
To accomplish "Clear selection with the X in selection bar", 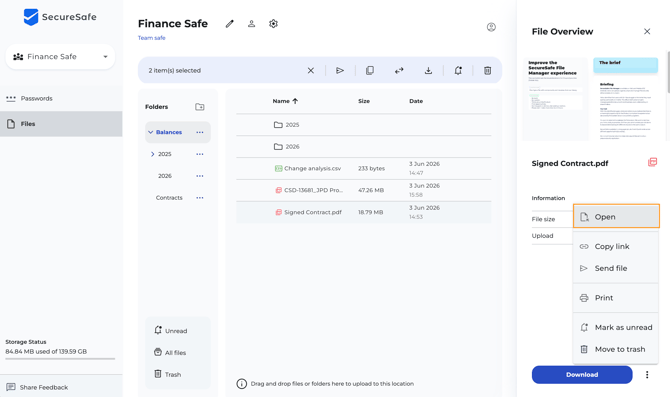I will tap(311, 71).
